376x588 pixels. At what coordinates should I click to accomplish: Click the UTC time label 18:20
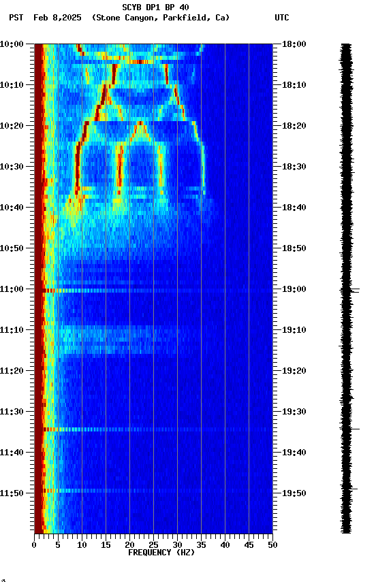pyautogui.click(x=294, y=126)
